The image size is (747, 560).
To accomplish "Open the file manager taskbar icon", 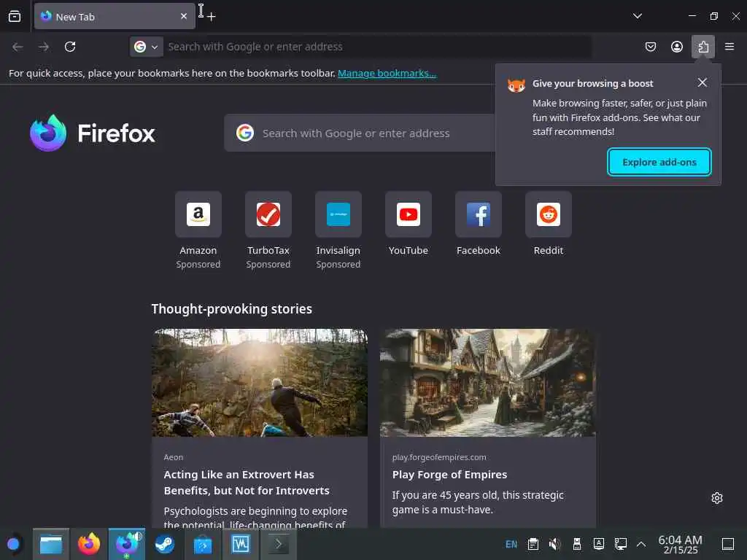I will pos(51,544).
